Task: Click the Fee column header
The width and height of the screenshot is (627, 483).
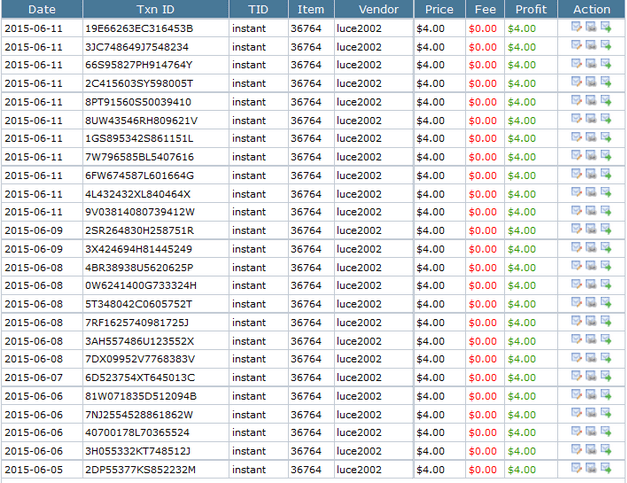Action: (x=485, y=9)
